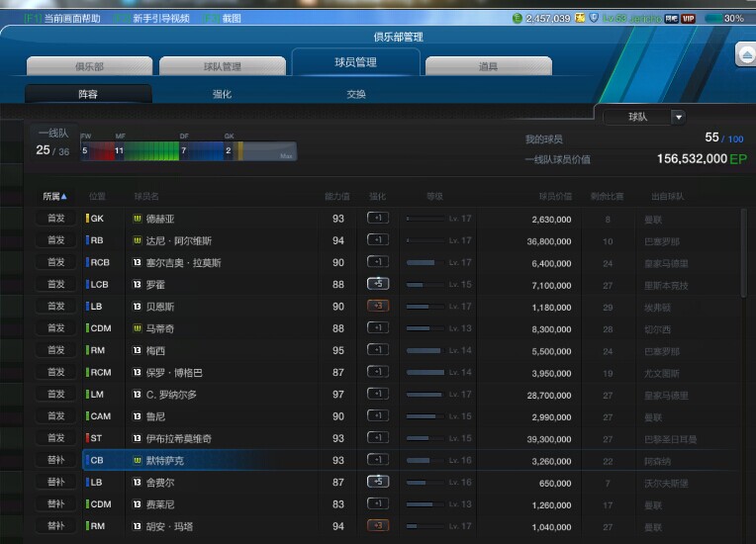Sort by 球员名 column header
Viewport: 756px width, 544px height.
[x=146, y=196]
